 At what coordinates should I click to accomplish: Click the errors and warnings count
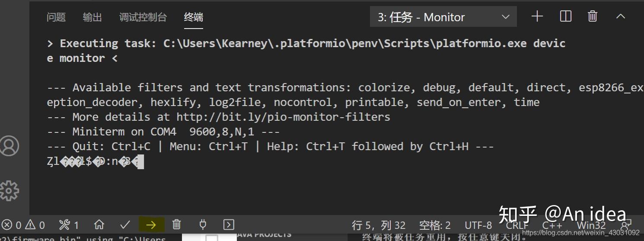[24, 225]
